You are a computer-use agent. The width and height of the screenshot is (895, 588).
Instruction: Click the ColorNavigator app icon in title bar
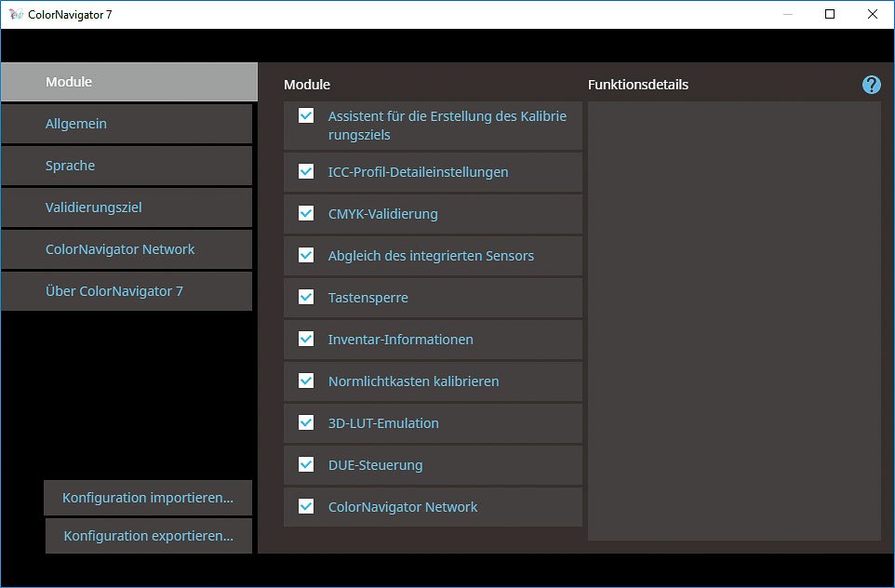16,14
